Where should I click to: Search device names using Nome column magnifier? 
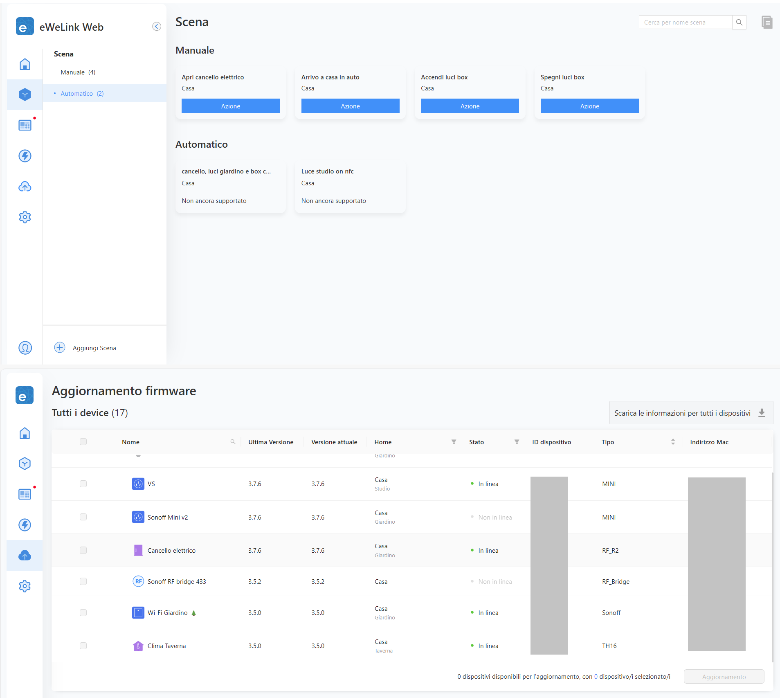(x=233, y=442)
